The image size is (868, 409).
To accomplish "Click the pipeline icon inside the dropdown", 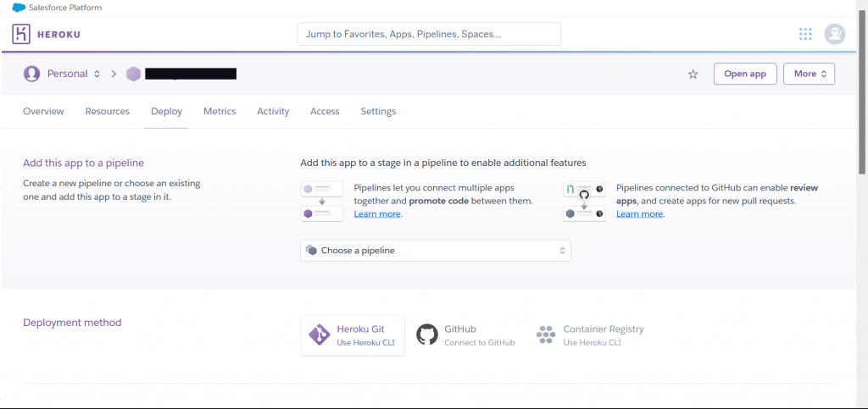I will coord(311,251).
